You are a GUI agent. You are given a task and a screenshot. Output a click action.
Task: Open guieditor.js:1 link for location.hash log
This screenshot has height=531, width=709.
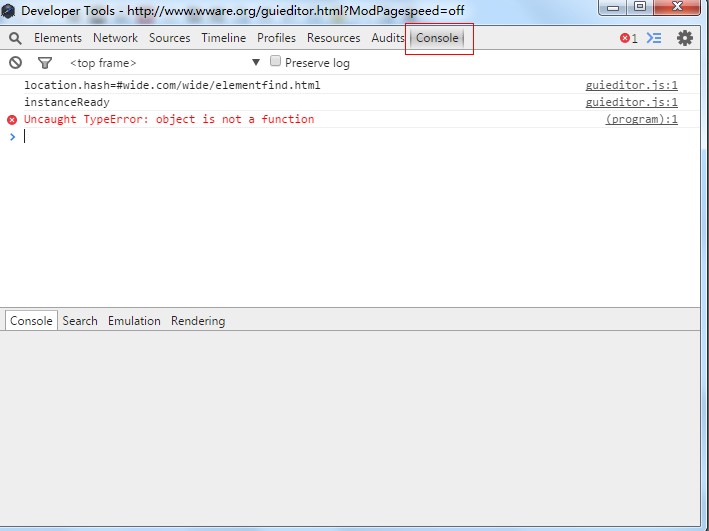(x=631, y=86)
